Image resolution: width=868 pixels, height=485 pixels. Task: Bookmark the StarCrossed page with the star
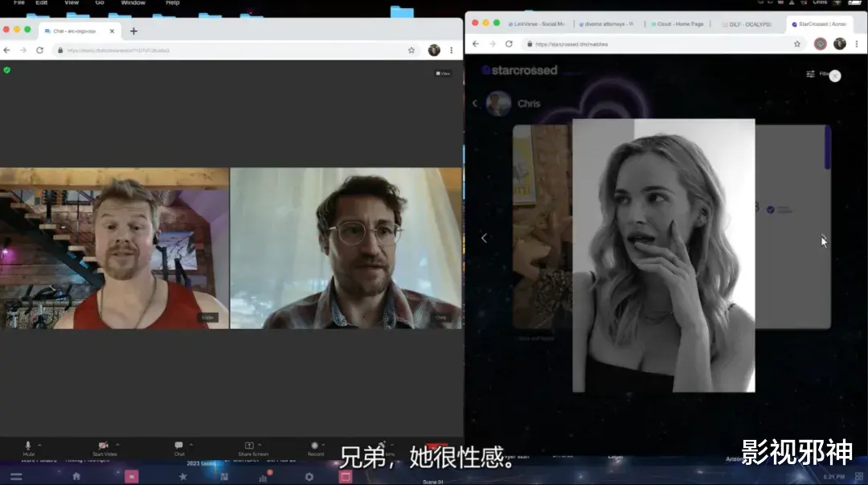[x=797, y=43]
